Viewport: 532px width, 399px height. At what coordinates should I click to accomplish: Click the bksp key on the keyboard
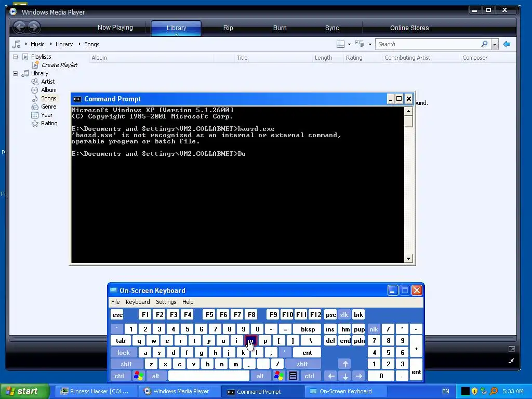coord(308,329)
